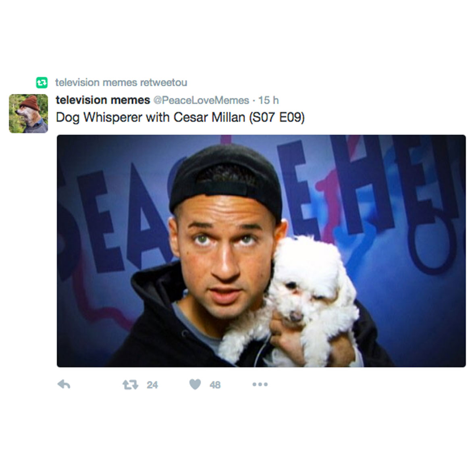Visit the @PeaceLoveMemes handle
The width and height of the screenshot is (476, 476).
coord(201,100)
